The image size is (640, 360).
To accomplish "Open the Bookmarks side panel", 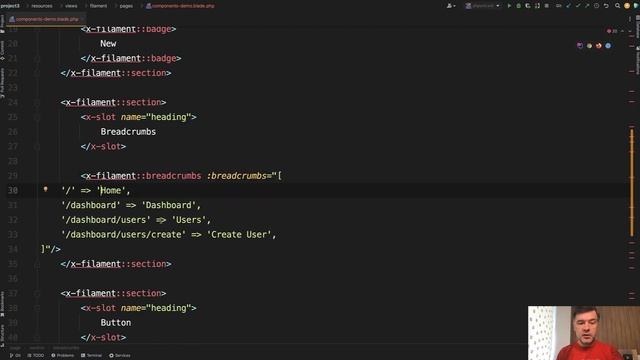I will click(x=2, y=304).
